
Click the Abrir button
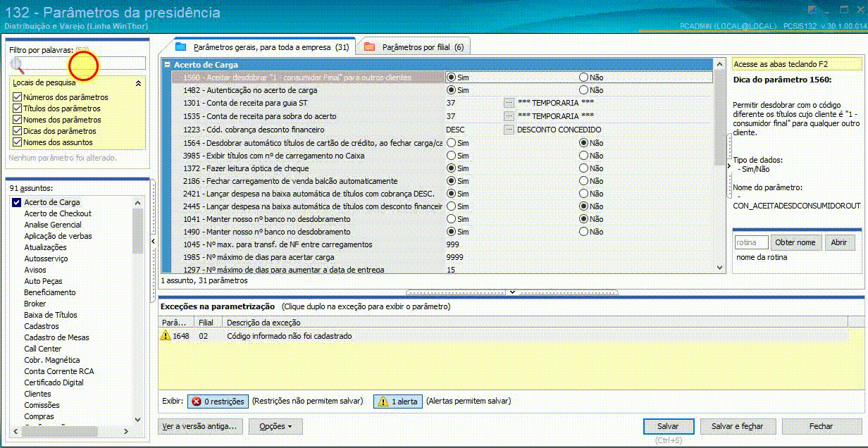pos(839,242)
